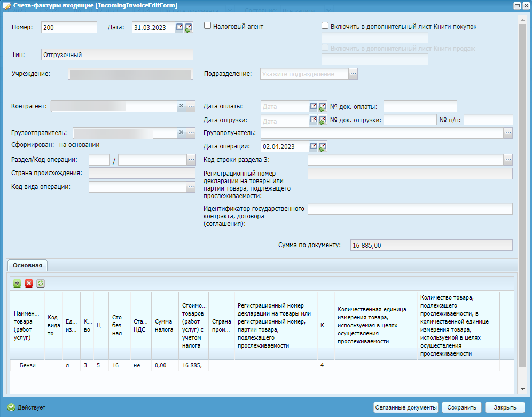
Task: Set Дата операции to today icon
Action: 322,146
